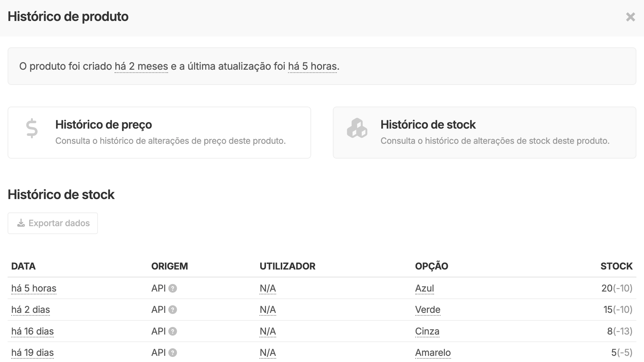Open the Histórico de preço card
Image resolution: width=644 pixels, height=362 pixels.
[x=159, y=133]
